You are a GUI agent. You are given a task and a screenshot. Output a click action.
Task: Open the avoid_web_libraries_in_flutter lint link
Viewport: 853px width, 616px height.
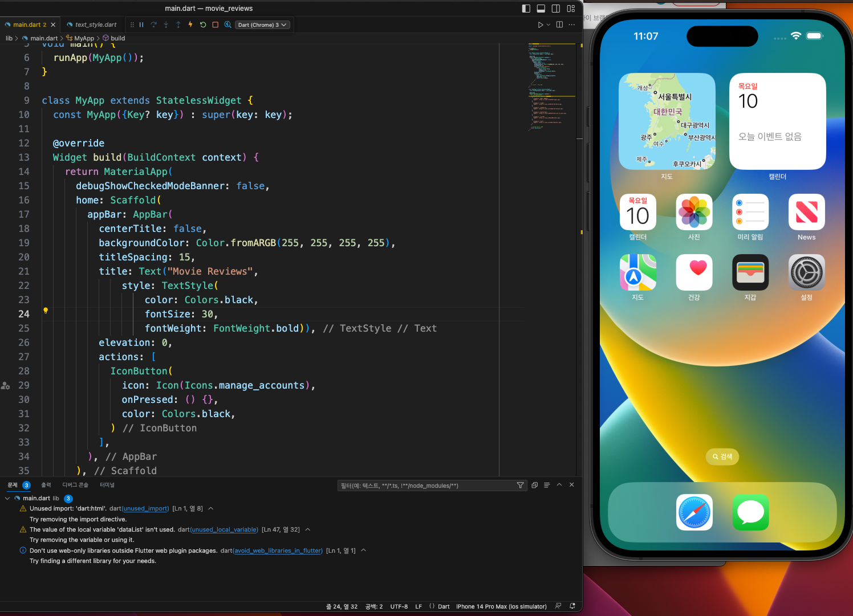pos(278,550)
